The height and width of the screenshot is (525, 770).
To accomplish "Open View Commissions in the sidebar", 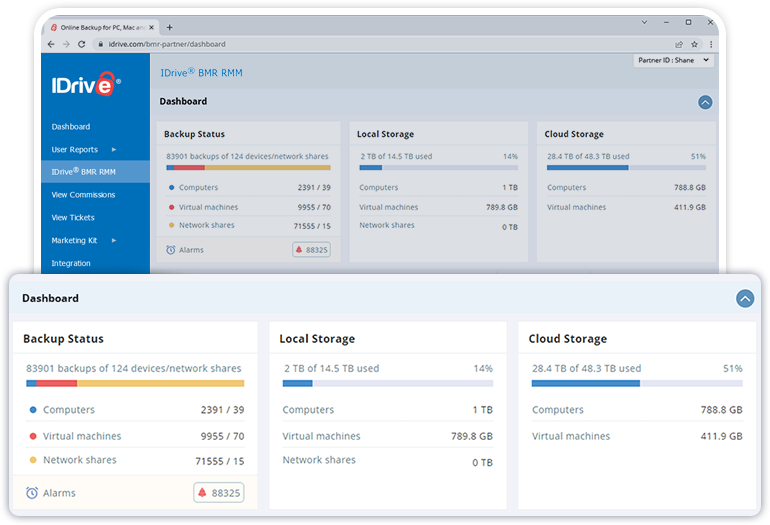I will 83,195.
